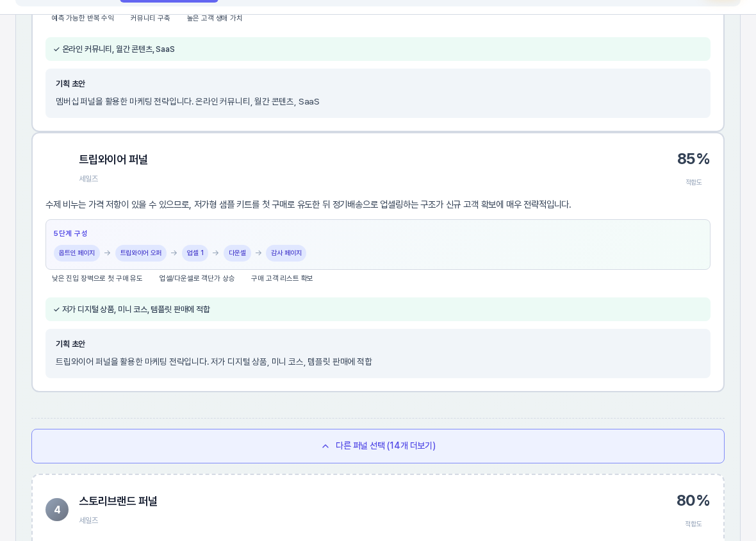Select the 감사 페이지 step pill
The height and width of the screenshot is (541, 756).
click(x=286, y=253)
